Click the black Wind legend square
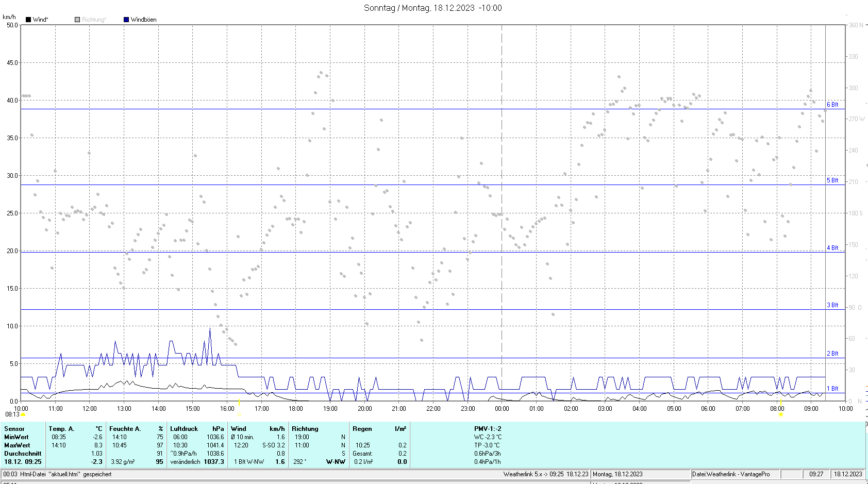The image size is (868, 484). pos(28,20)
